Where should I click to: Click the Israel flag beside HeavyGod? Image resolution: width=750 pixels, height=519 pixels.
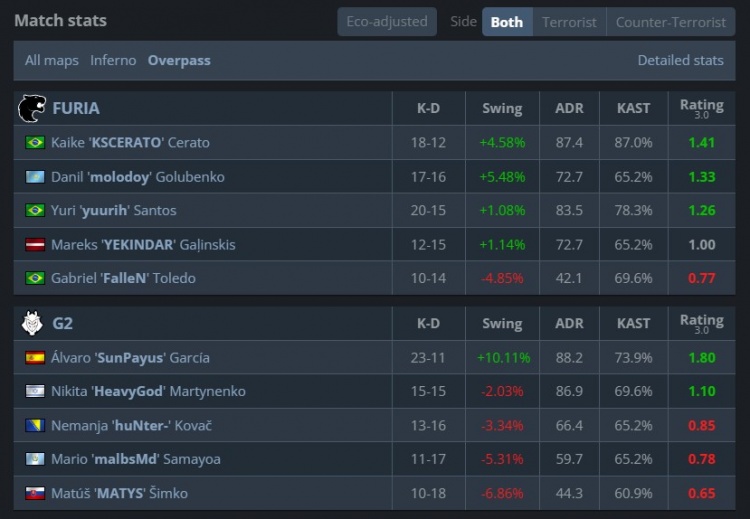(x=35, y=392)
